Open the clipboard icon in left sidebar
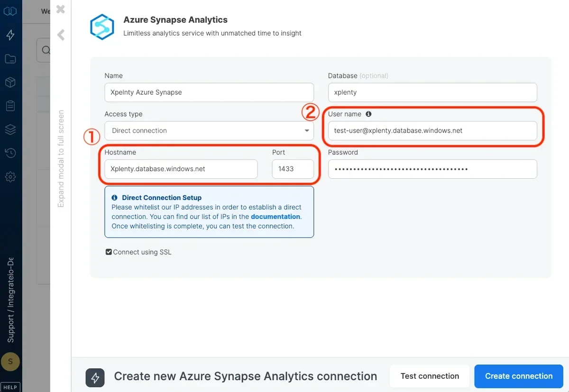 click(x=10, y=106)
